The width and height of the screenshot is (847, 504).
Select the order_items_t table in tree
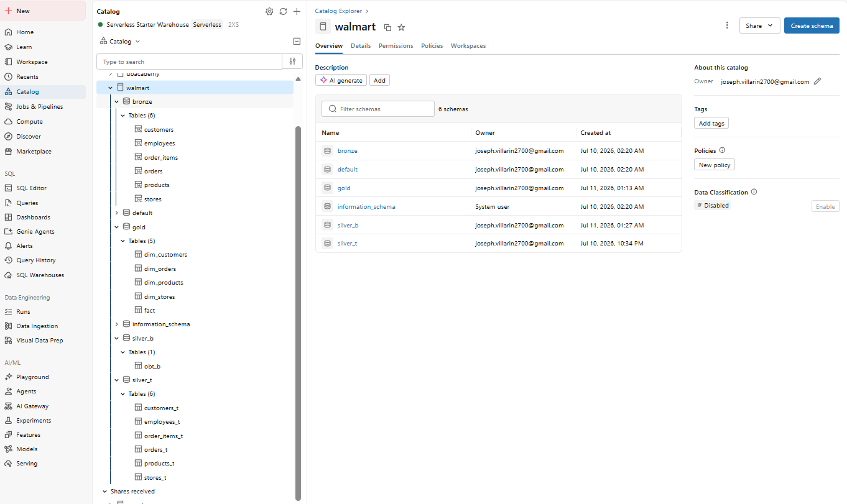tap(164, 436)
